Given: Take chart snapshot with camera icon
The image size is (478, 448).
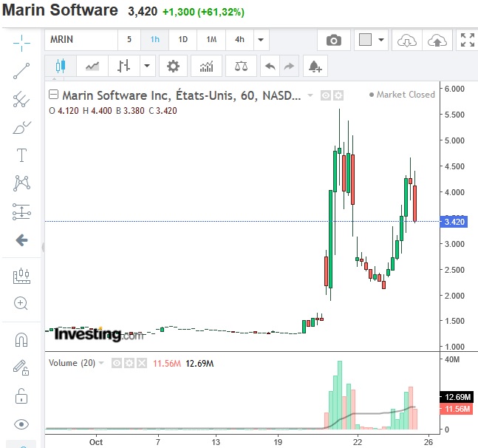Looking at the screenshot, I should [x=334, y=40].
